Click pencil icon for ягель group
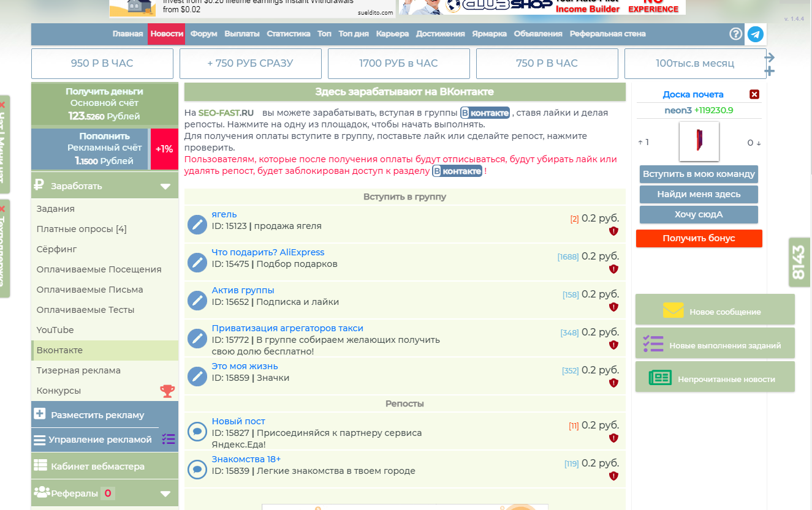This screenshot has height=510, width=812. (197, 225)
